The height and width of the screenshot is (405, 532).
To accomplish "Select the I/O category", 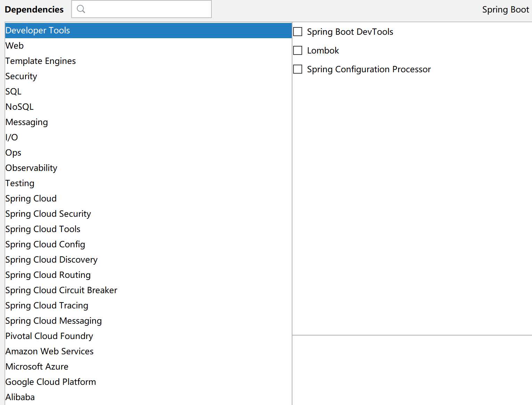I will tap(148, 138).
